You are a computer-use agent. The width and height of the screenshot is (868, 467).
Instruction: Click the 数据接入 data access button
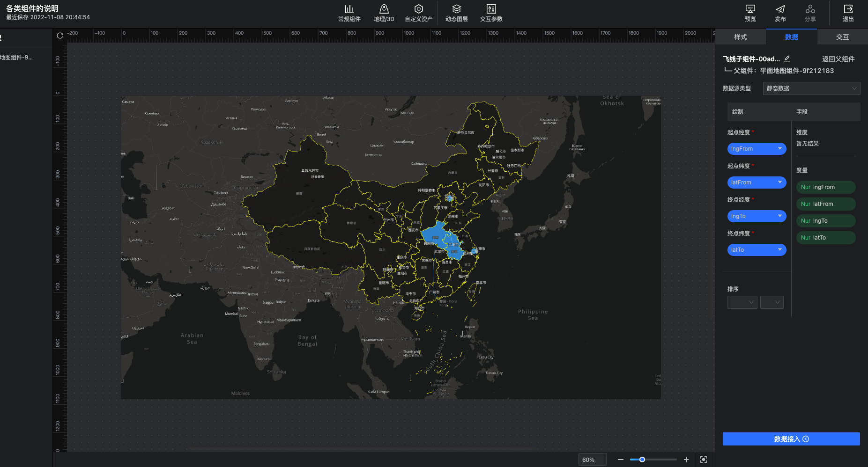point(791,439)
